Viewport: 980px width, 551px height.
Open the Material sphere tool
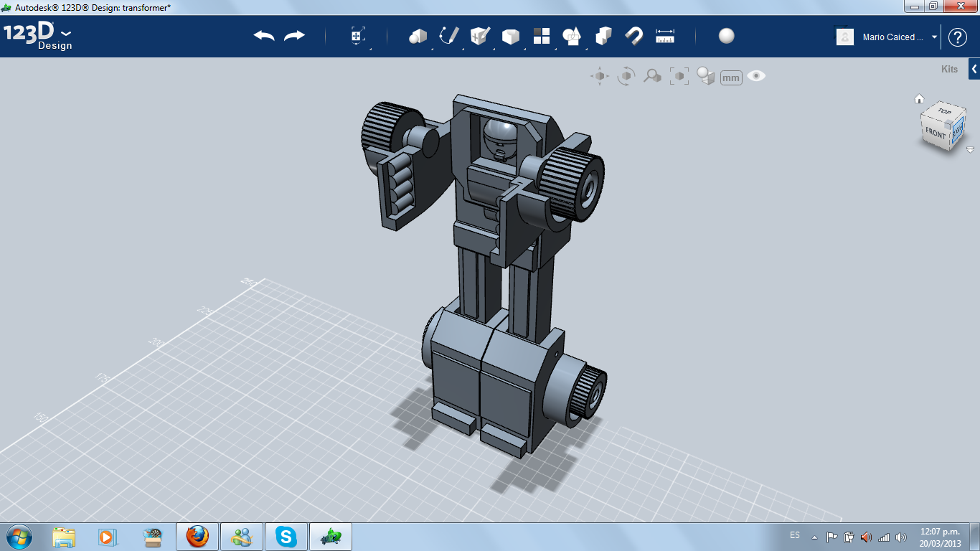pyautogui.click(x=727, y=36)
